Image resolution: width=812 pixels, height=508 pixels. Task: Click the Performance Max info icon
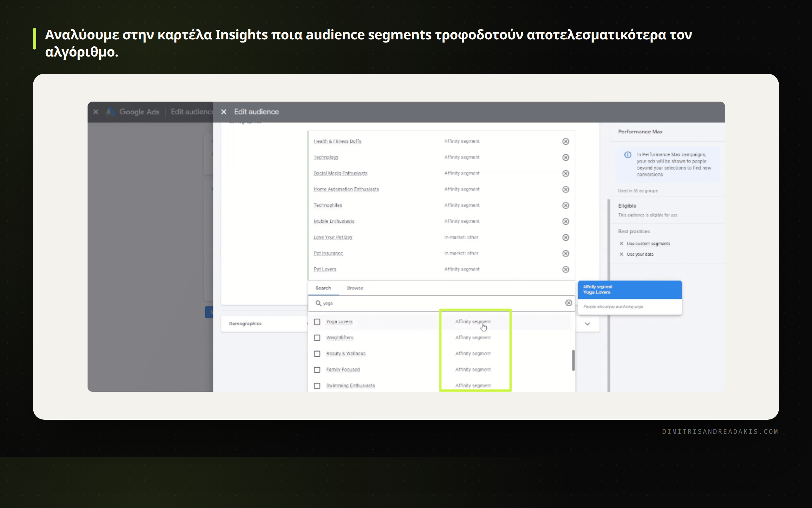(627, 155)
